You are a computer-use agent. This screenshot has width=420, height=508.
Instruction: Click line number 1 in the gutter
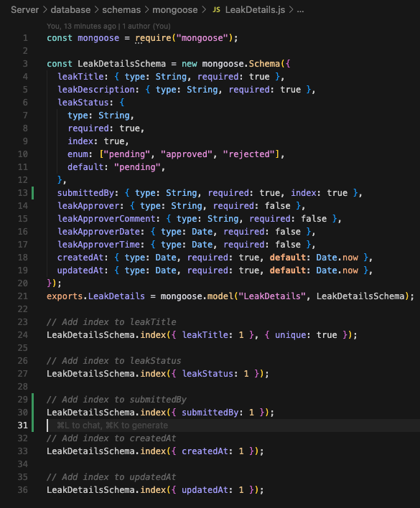click(25, 38)
